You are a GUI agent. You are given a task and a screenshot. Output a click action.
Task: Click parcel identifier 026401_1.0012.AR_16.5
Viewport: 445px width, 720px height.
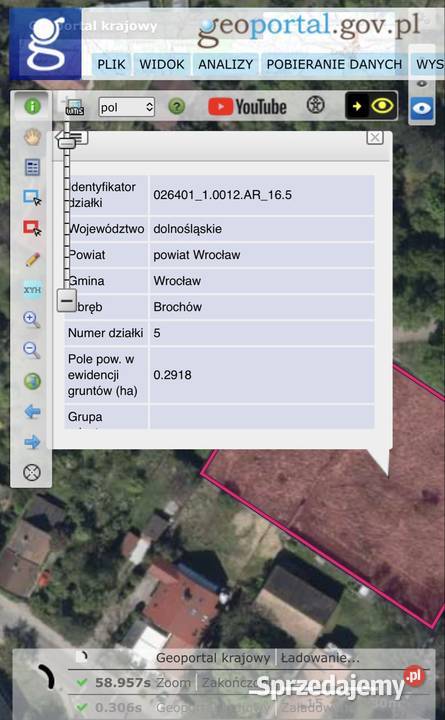(x=222, y=195)
